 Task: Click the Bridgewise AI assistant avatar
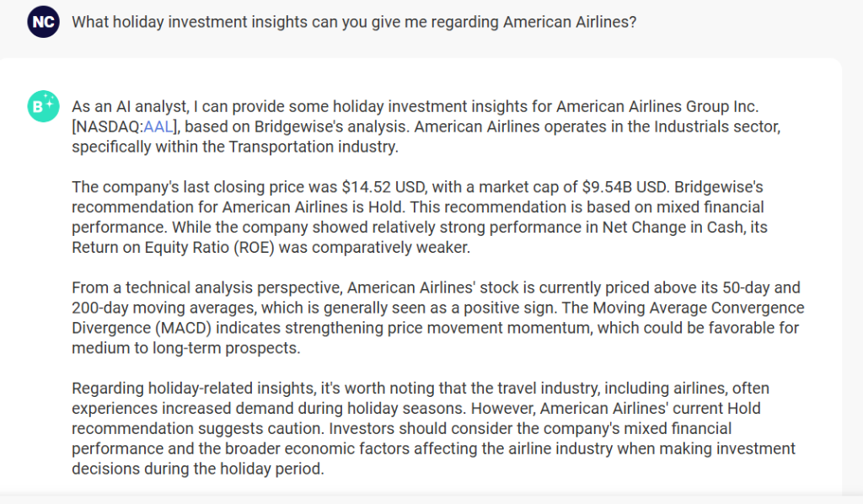point(44,107)
